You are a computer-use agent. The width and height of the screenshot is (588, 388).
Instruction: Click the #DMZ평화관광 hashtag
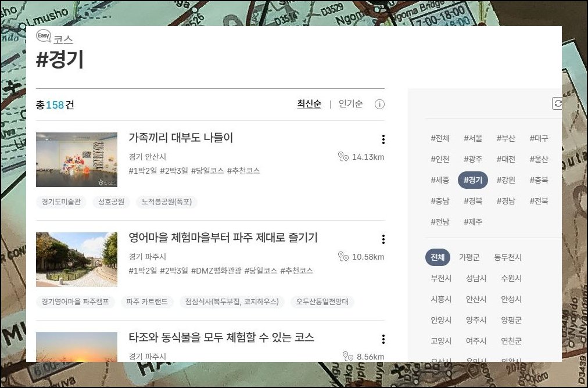[x=216, y=271]
